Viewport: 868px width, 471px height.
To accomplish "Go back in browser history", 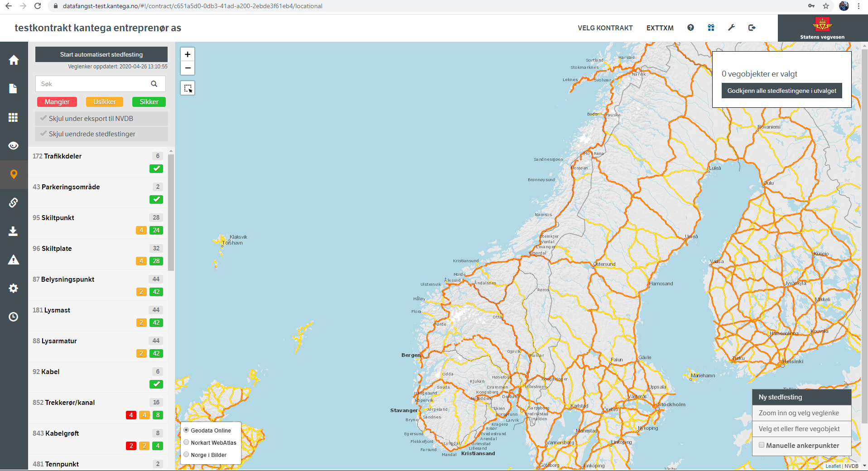I will point(9,6).
